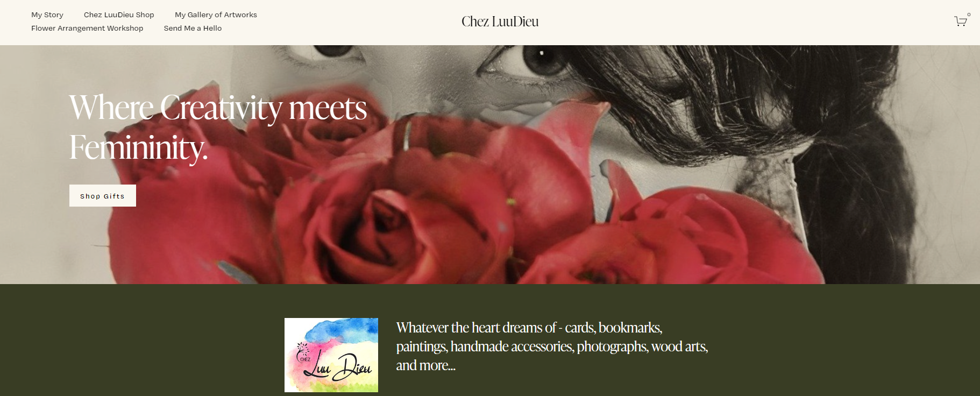Viewport: 980px width, 396px height.
Task: Open the shopping cart icon
Action: 960,22
